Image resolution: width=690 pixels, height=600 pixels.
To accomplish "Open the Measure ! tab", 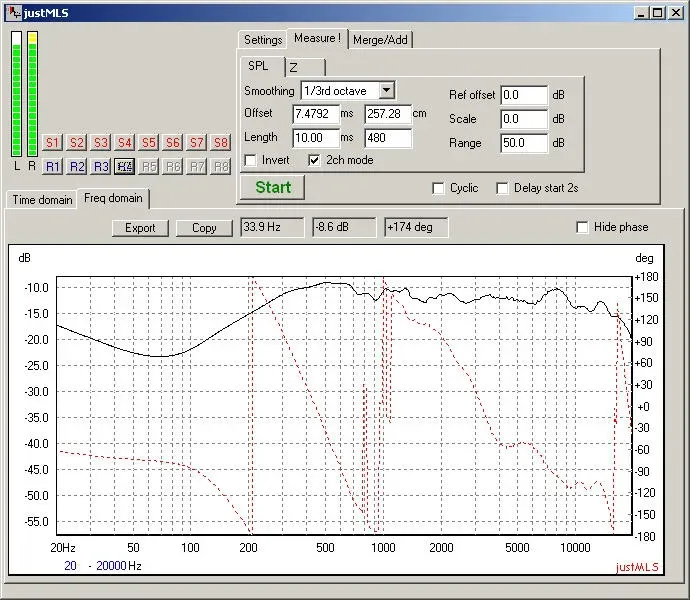I will click(x=317, y=38).
